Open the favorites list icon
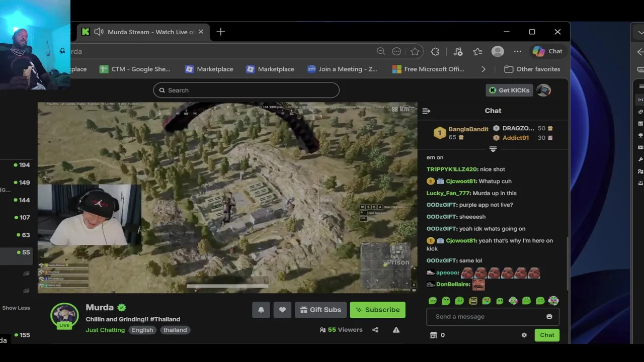The width and height of the screenshot is (644, 362). coord(477,51)
